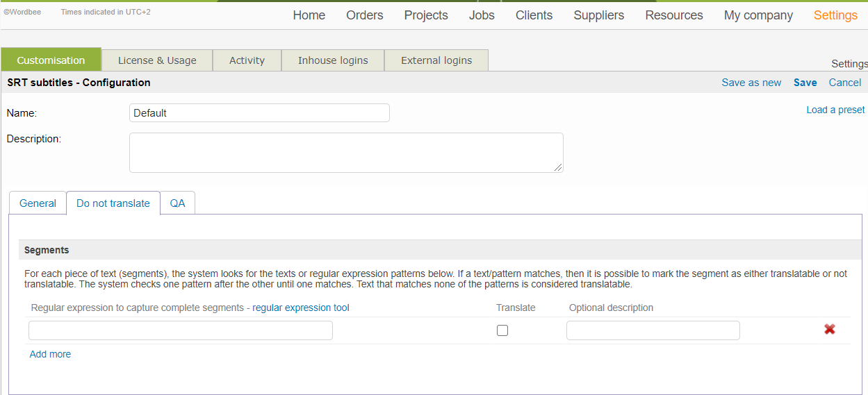
Task: Cancel the configuration changes
Action: click(x=844, y=83)
